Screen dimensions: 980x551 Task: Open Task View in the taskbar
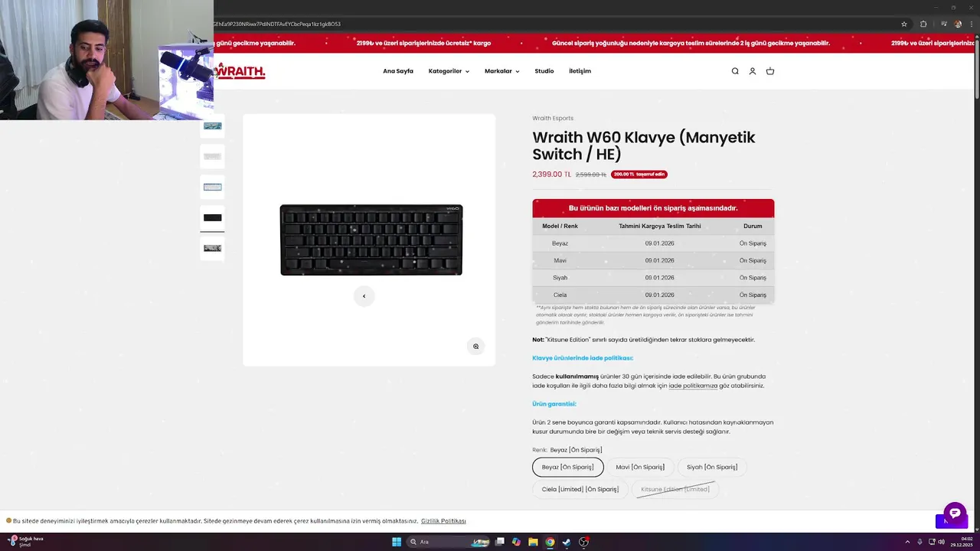coord(500,542)
